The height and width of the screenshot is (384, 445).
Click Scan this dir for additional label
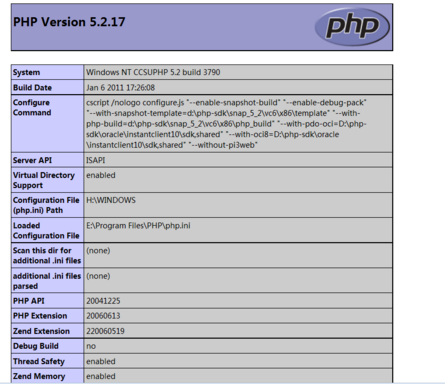[x=47, y=255]
